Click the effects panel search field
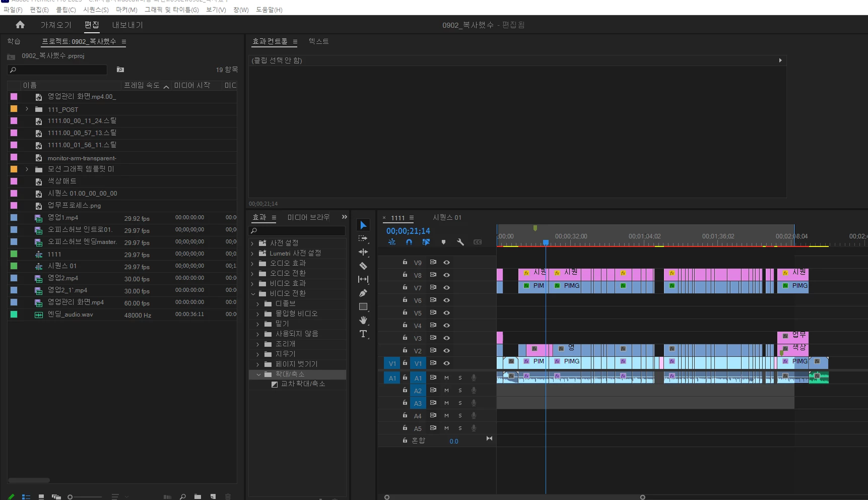868x500 pixels. tap(297, 230)
